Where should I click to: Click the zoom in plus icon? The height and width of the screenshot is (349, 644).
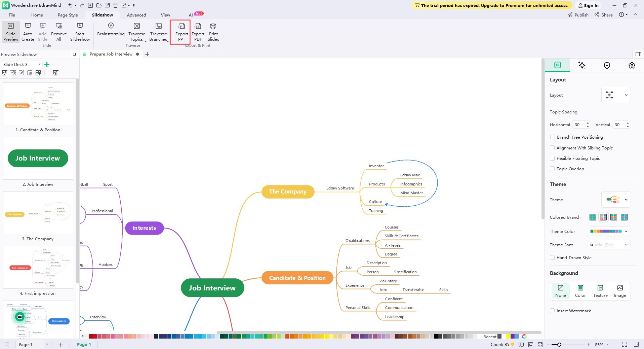coord(589,345)
